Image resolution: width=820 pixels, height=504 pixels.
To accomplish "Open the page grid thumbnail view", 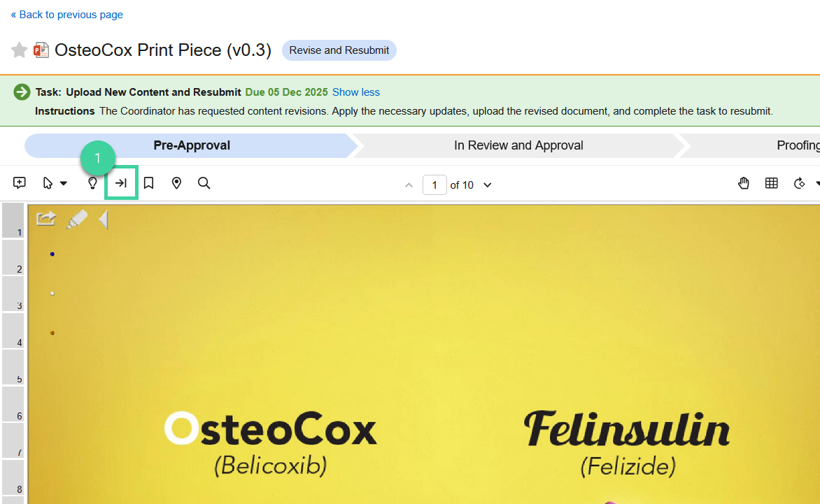I will click(x=772, y=182).
